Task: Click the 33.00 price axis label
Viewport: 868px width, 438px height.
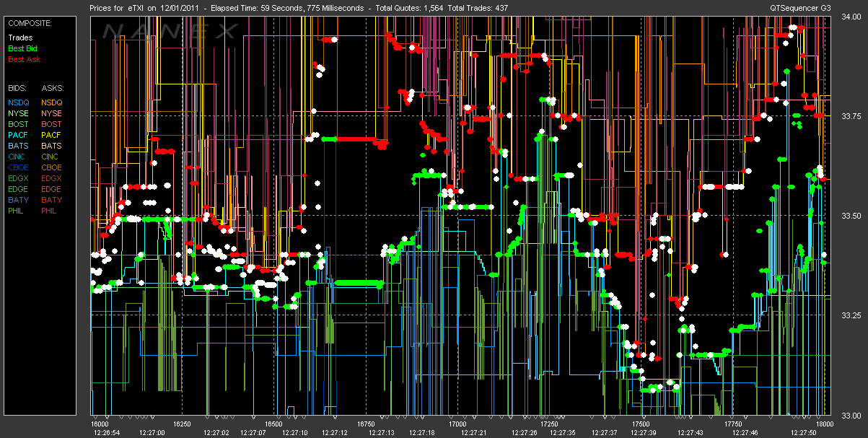Action: click(851, 415)
